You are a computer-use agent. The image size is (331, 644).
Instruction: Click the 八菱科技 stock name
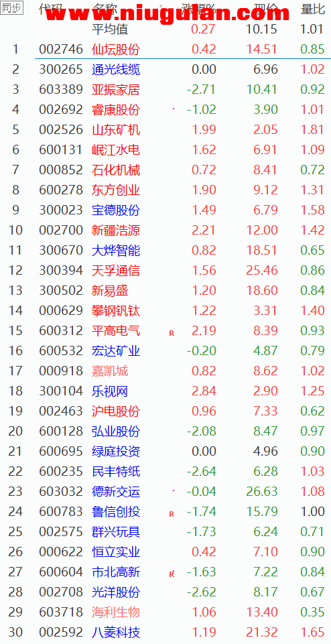(116, 633)
